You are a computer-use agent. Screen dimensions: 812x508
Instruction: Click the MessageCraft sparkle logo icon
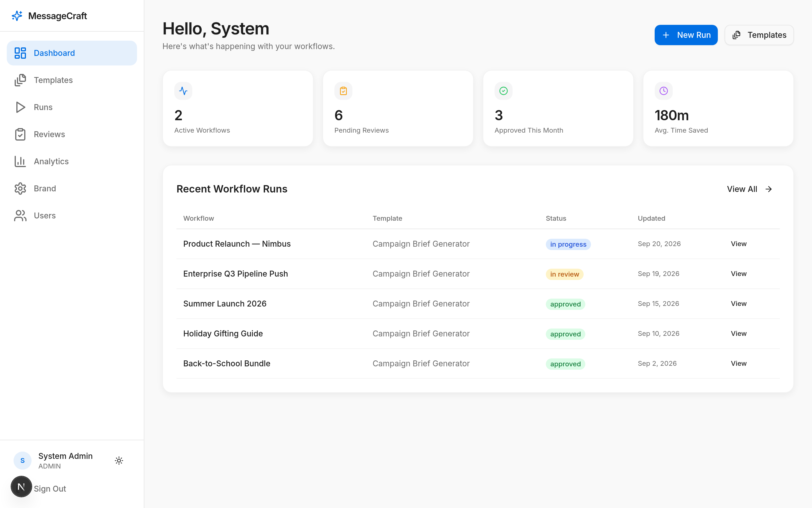coord(17,16)
